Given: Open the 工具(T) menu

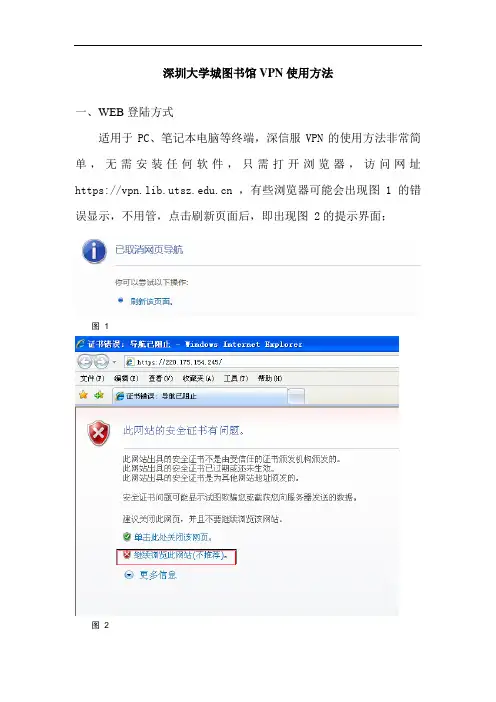Looking at the screenshot, I should point(236,379).
